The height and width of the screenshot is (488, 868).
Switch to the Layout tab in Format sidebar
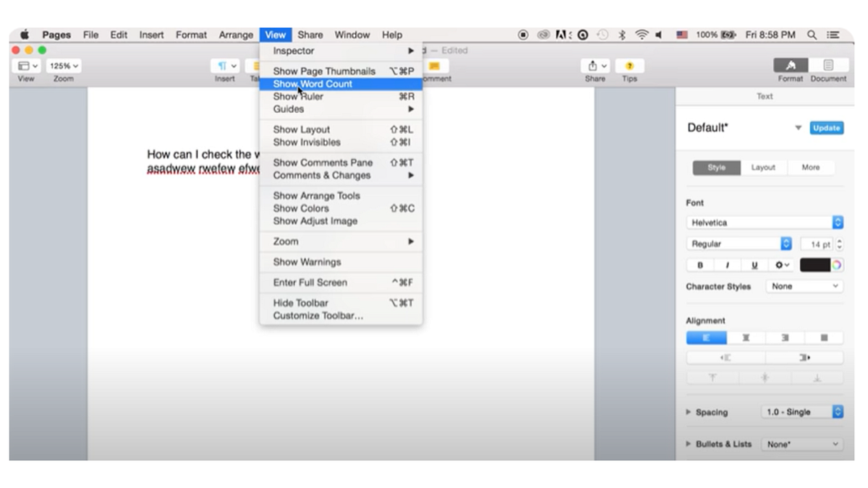click(x=763, y=167)
